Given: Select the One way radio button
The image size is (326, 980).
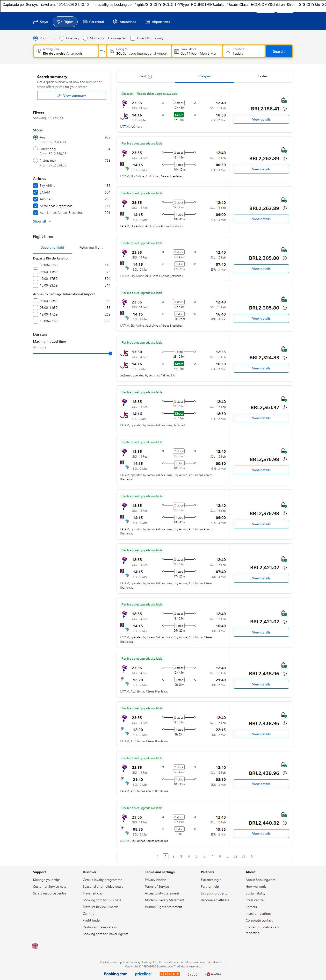Looking at the screenshot, I should (62, 38).
